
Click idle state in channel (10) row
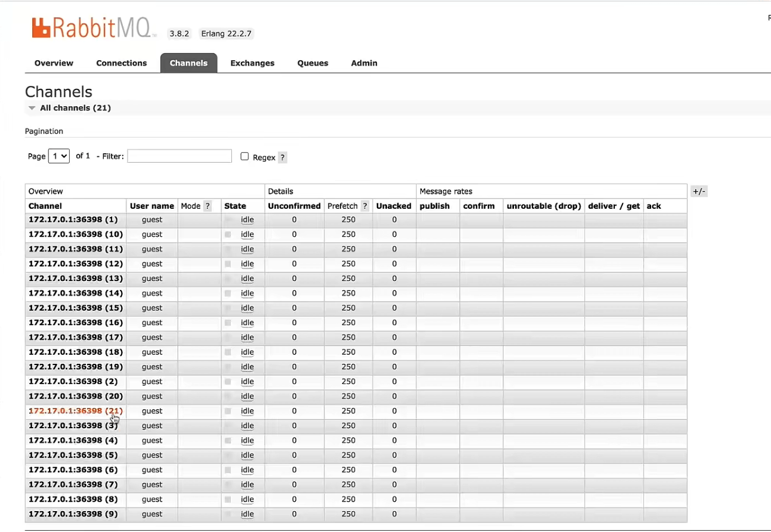point(247,234)
